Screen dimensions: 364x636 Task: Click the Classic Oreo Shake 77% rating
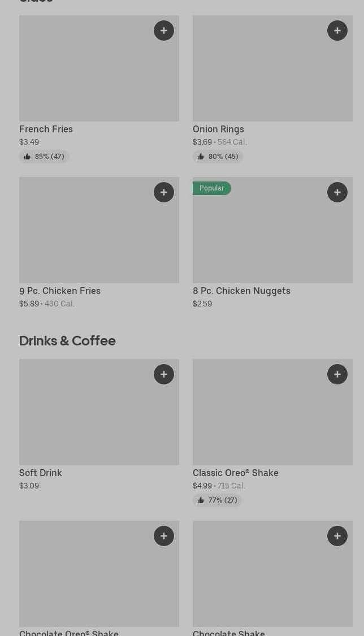point(217,500)
